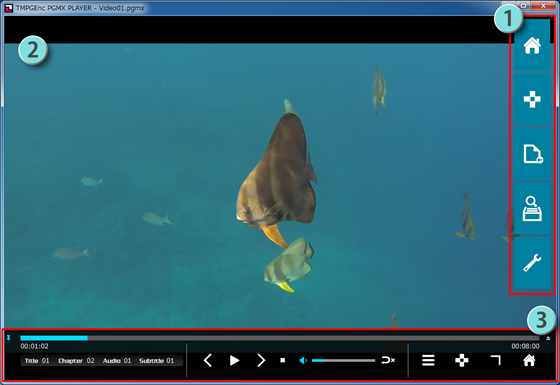Stop playback with the square button
560x385 pixels.
click(x=282, y=360)
